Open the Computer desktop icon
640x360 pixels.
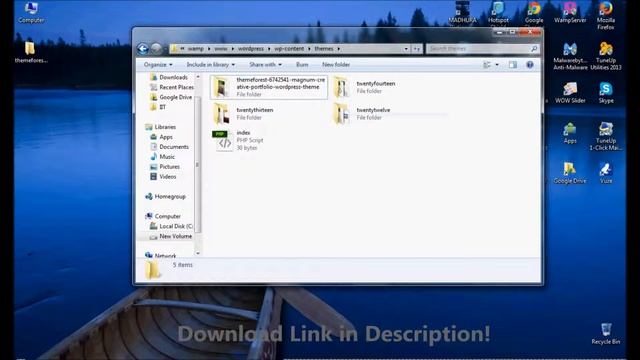[31, 13]
